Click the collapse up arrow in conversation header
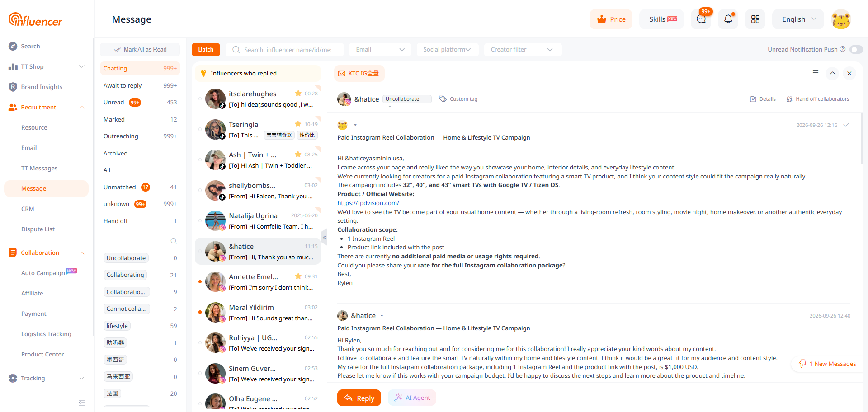 (832, 73)
